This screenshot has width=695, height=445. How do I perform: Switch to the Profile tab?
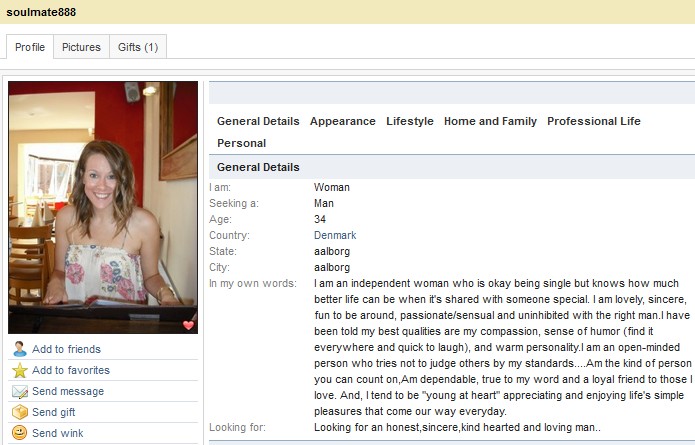[x=30, y=47]
